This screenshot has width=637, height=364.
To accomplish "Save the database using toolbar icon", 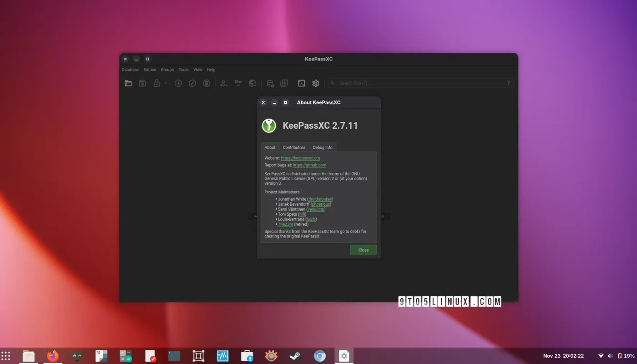I will pyautogui.click(x=142, y=83).
